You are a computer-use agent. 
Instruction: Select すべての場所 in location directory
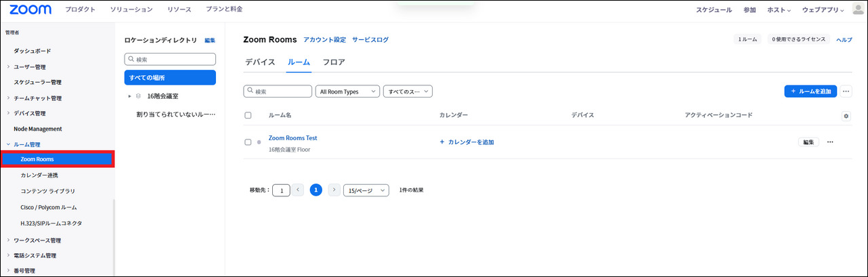(x=170, y=77)
